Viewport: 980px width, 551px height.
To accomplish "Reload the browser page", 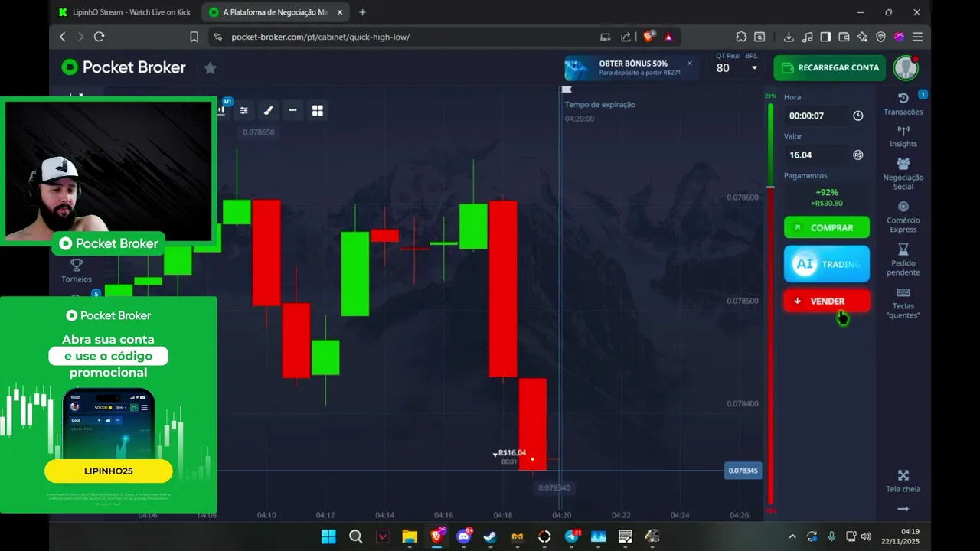I will (x=99, y=37).
